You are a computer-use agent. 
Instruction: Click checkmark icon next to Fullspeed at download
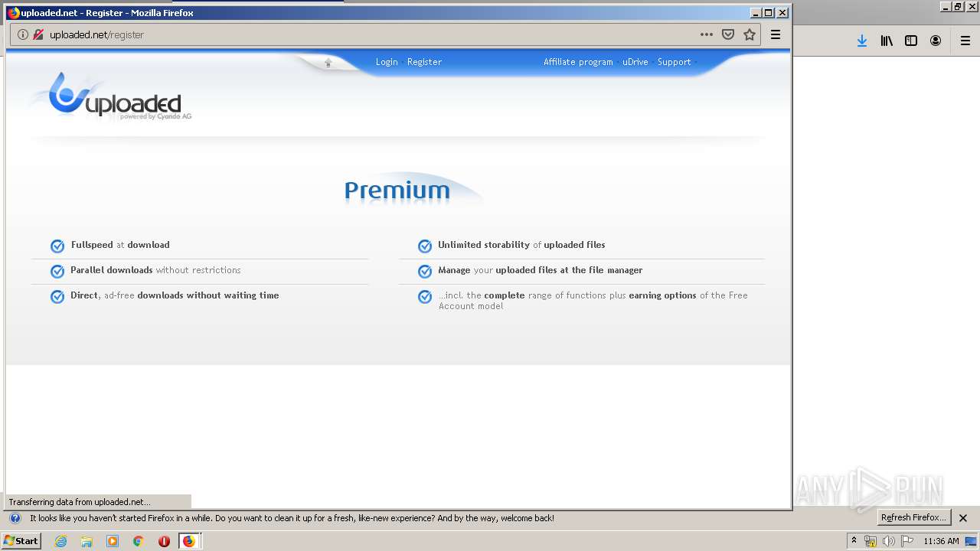57,246
